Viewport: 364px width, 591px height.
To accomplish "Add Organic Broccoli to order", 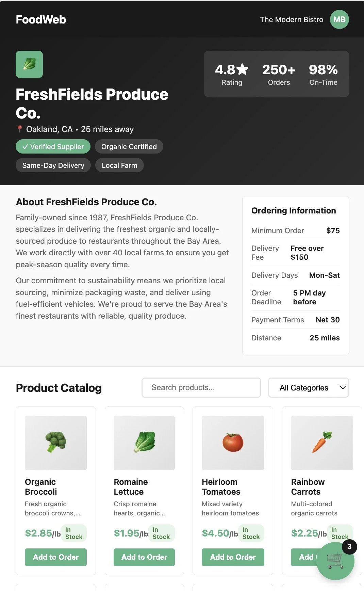I will tap(56, 557).
